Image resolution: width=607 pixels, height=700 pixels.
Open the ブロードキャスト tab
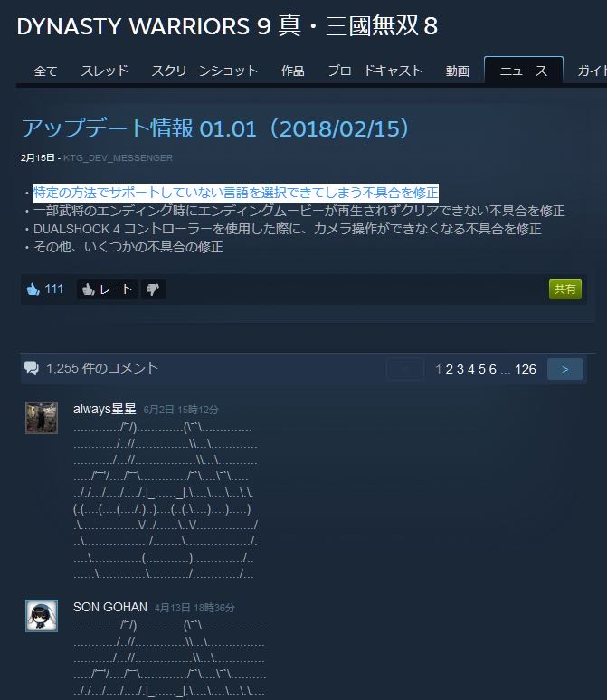[375, 71]
